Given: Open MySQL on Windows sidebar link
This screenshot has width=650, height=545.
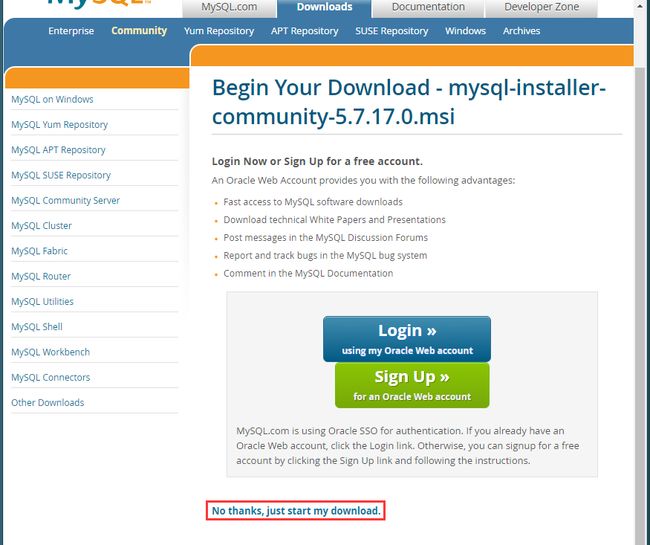Looking at the screenshot, I should tap(52, 99).
